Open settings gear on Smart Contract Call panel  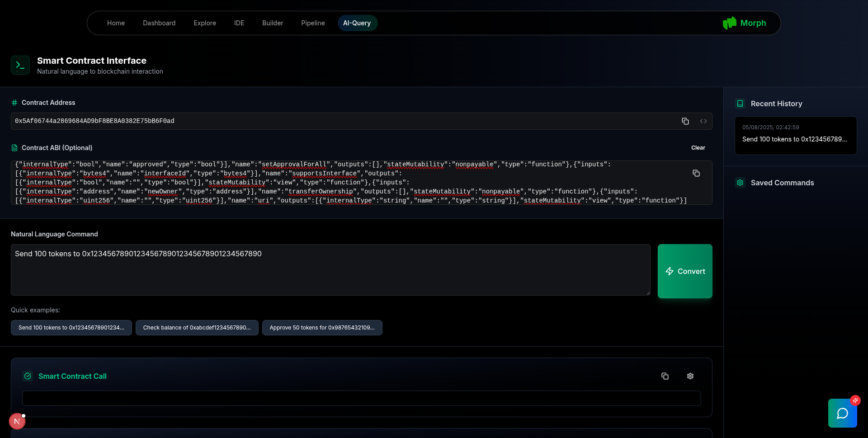(x=690, y=376)
